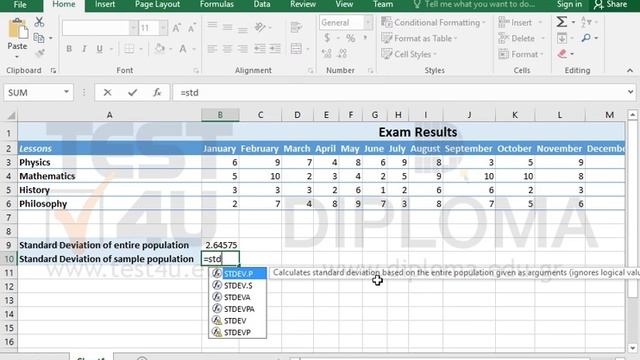Open the File tab
640x360 pixels.
tap(20, 4)
